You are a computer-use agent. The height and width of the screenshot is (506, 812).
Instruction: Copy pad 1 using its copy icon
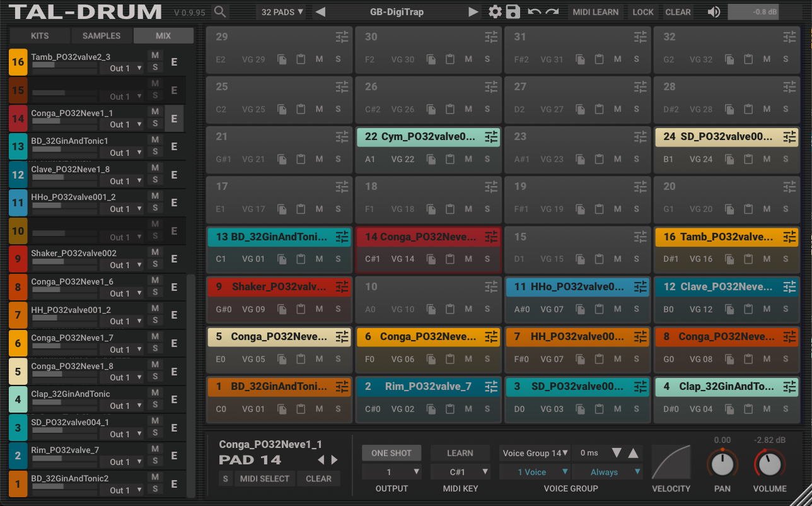(x=282, y=409)
